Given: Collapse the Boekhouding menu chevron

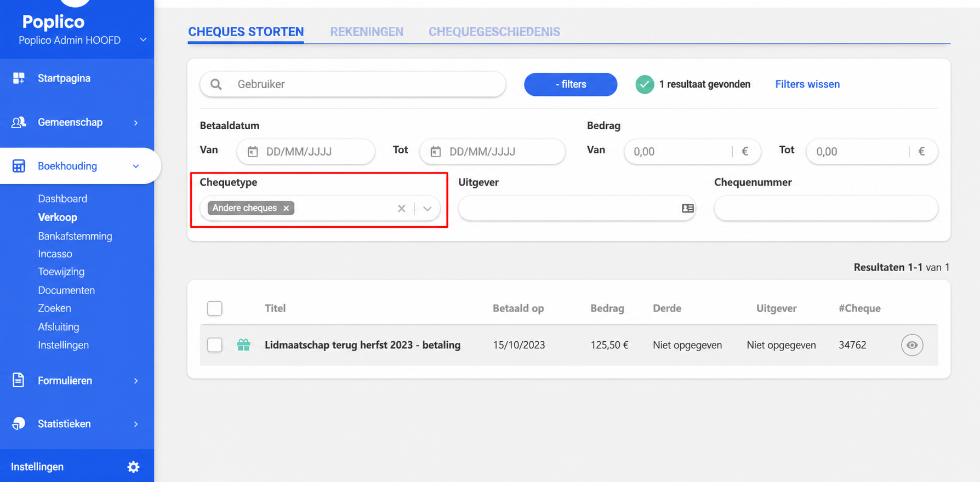Looking at the screenshot, I should tap(136, 166).
